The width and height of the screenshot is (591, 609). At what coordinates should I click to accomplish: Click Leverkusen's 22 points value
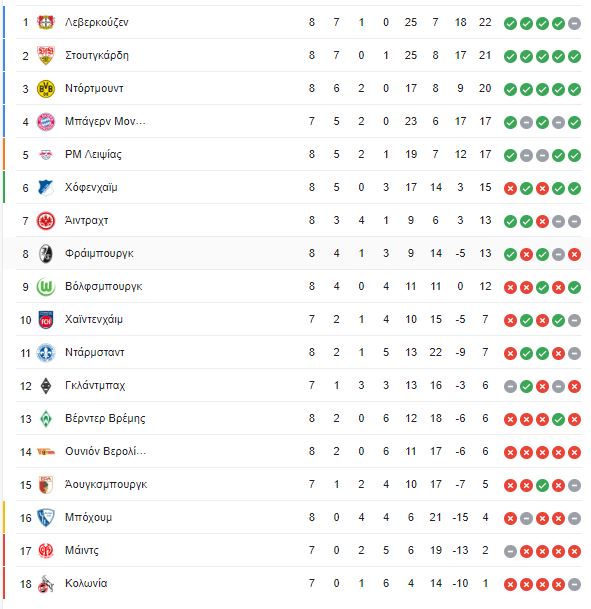click(485, 23)
